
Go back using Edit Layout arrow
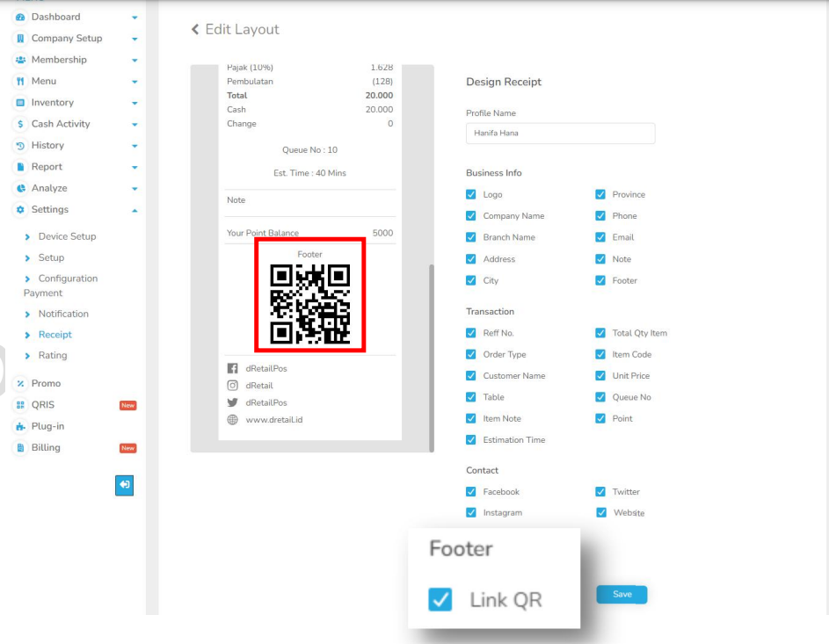[x=195, y=30]
